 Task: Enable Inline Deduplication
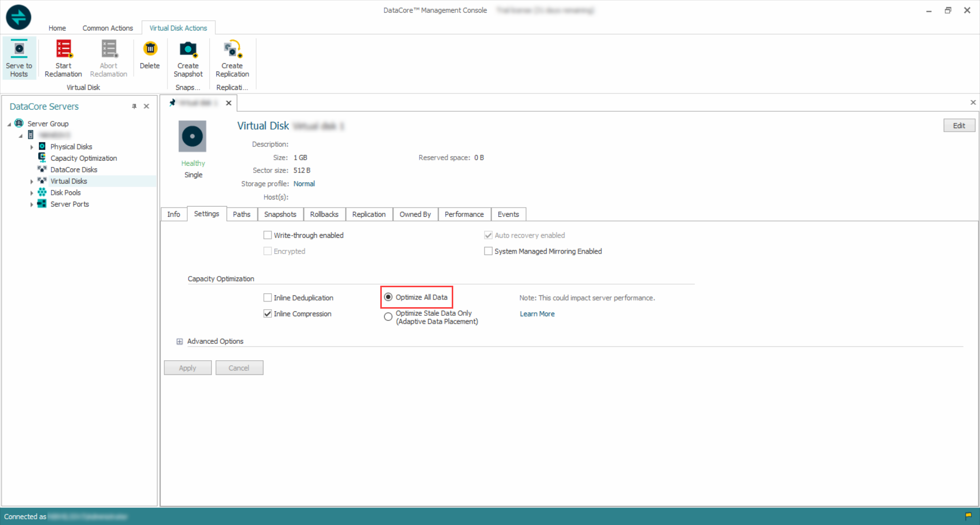pos(267,297)
